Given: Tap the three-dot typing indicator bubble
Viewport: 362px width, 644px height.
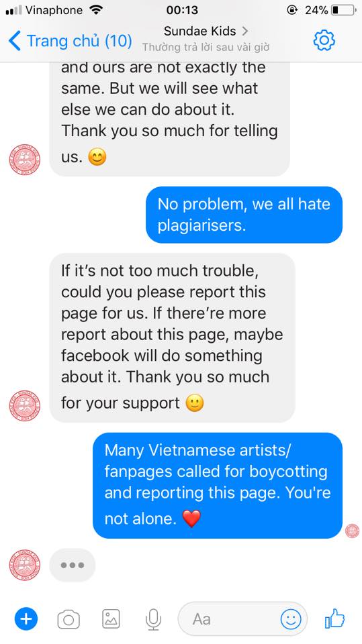Looking at the screenshot, I should pyautogui.click(x=73, y=565).
